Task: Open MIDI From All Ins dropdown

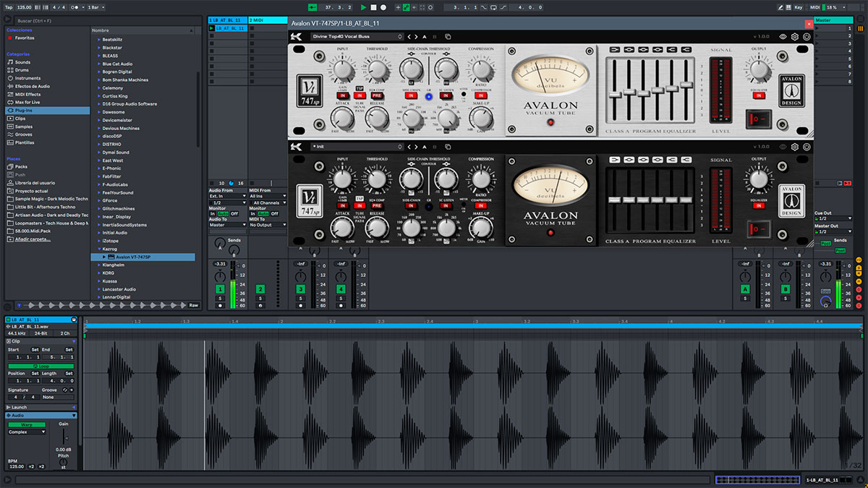Action: click(x=268, y=196)
